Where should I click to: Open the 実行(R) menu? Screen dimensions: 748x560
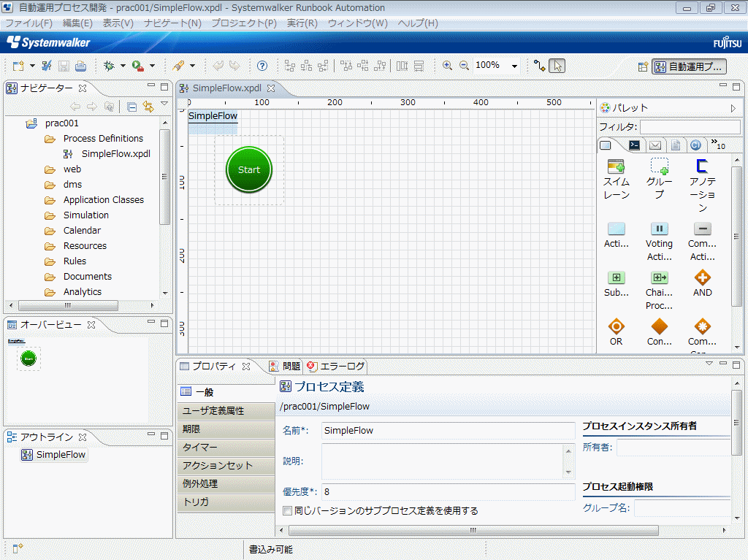tap(302, 23)
